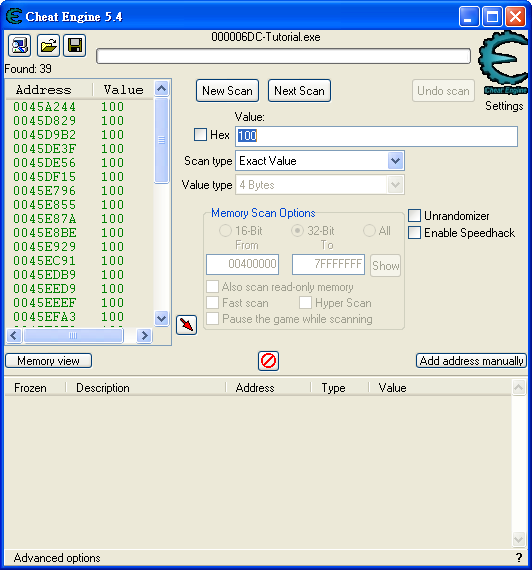Select address 0045D829 in results
Screen dimensions: 532x570
point(44,121)
